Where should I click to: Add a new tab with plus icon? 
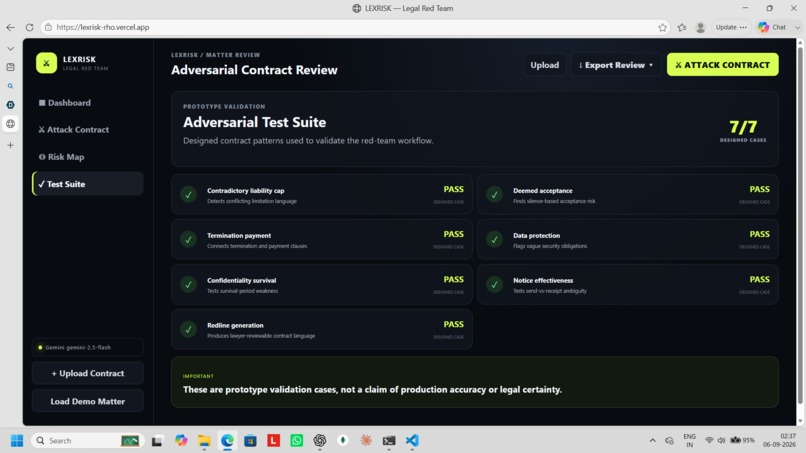click(10, 146)
